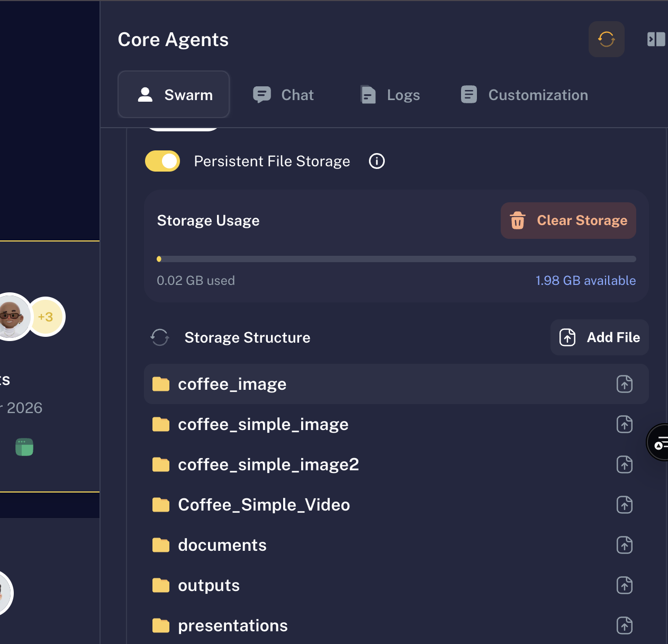Click the refresh icon in the top right corner
The image size is (668, 644).
click(606, 39)
